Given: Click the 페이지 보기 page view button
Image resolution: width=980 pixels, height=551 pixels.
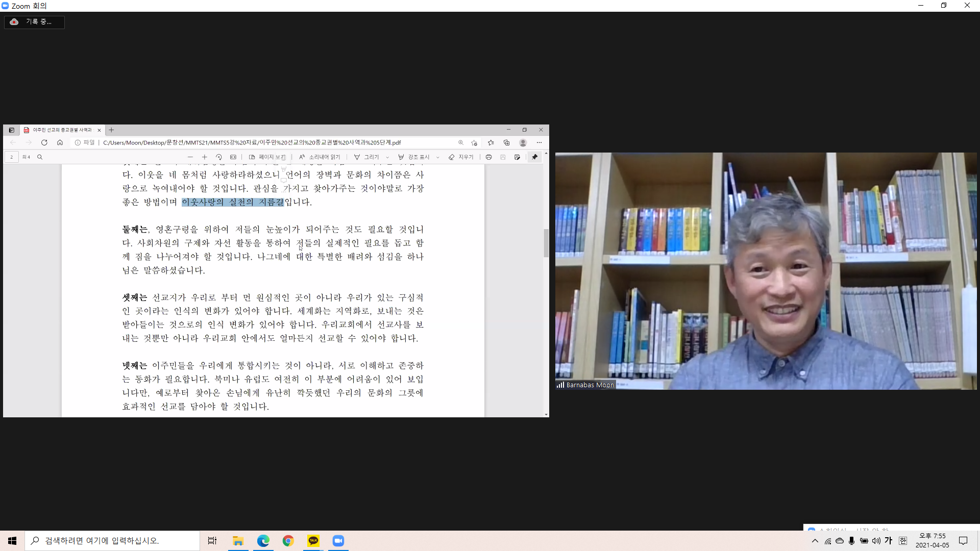Looking at the screenshot, I should (267, 157).
